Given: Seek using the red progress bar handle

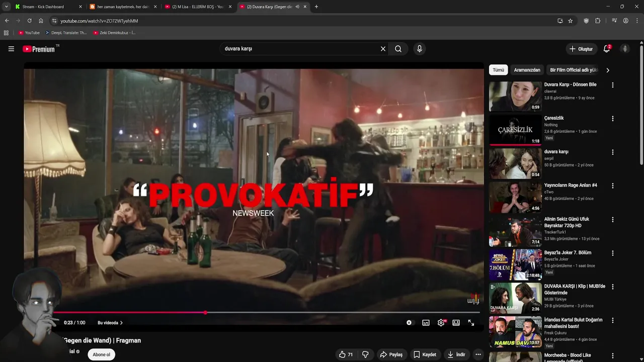Looking at the screenshot, I should coord(205,313).
